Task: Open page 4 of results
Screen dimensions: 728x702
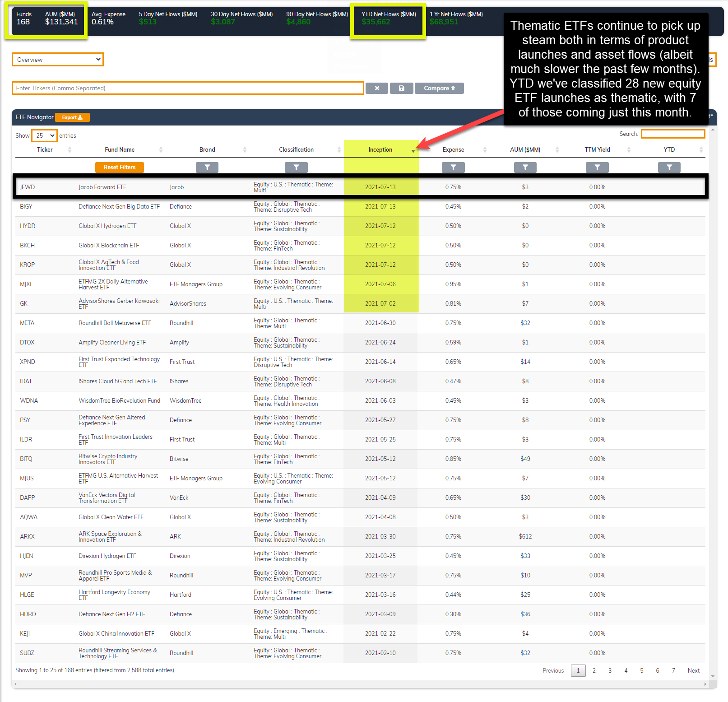Action: pyautogui.click(x=626, y=671)
